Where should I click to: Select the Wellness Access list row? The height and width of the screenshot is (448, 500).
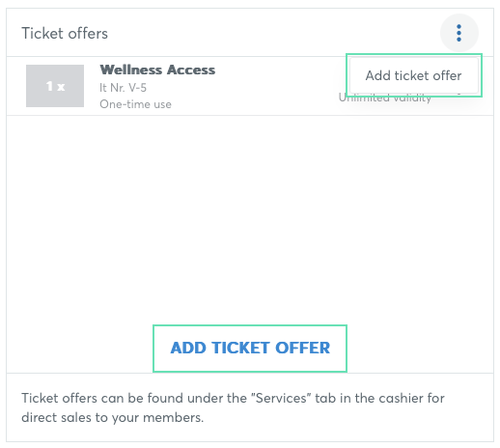coord(250,86)
